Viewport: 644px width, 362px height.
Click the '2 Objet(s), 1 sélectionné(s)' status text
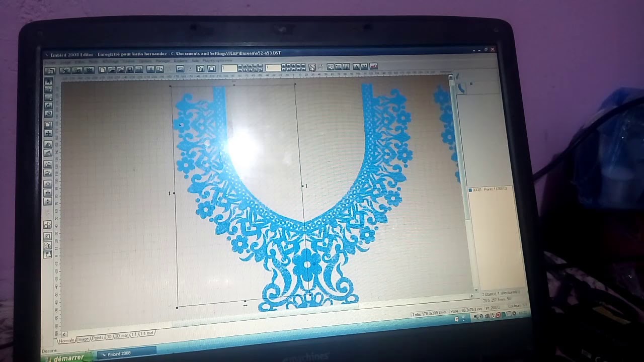(x=501, y=293)
